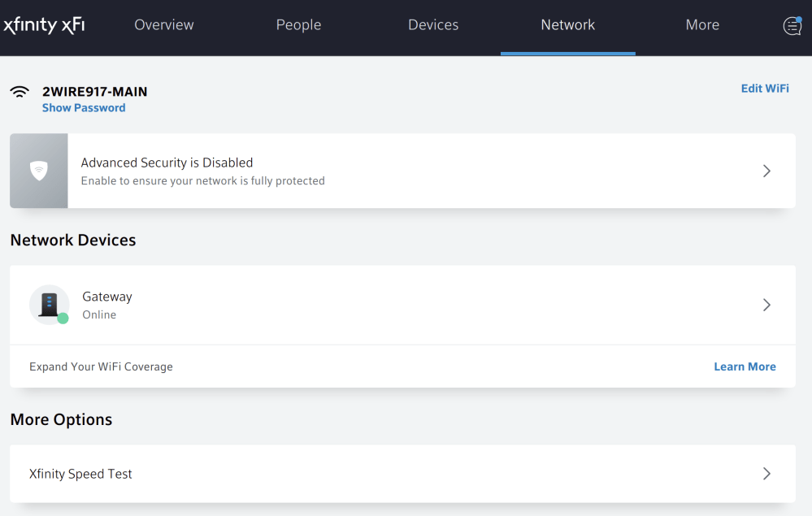Viewport: 812px width, 516px height.
Task: Open Edit WiFi settings
Action: click(764, 88)
